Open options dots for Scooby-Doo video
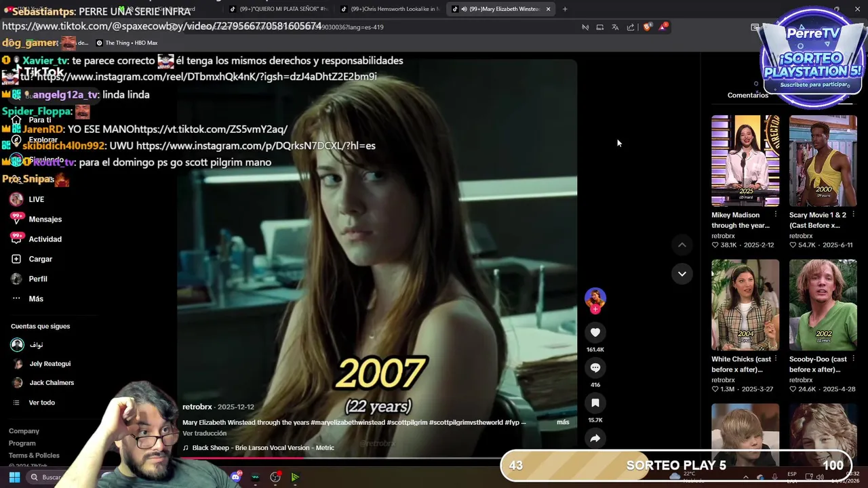 coord(854,359)
